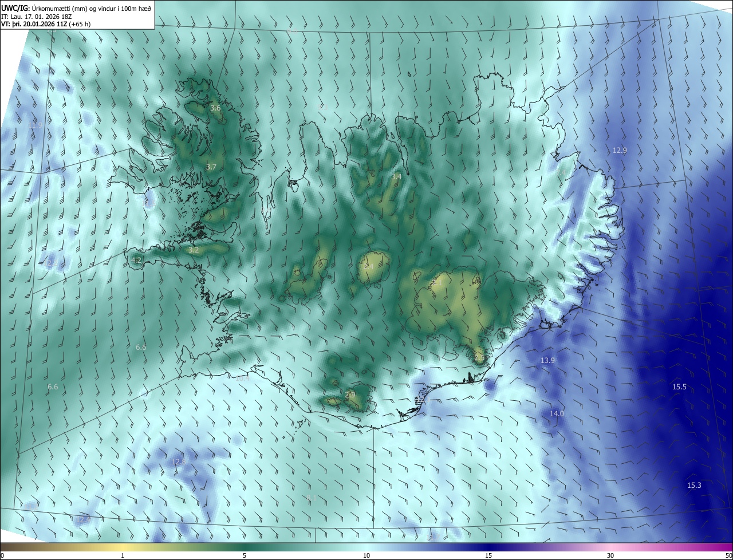Screen dimensions: 733x560
Task: Click the 3.2 value on the map
Action: 194,250
